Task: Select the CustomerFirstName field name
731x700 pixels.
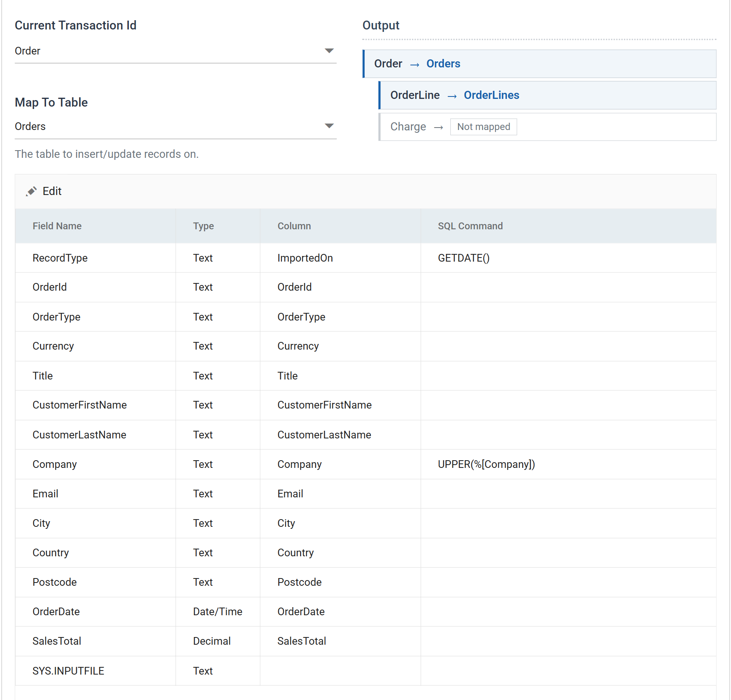Action: point(80,405)
